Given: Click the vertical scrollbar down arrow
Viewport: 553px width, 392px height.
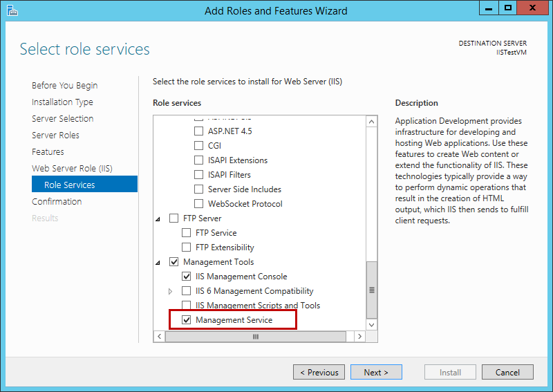Looking at the screenshot, I should pyautogui.click(x=372, y=324).
